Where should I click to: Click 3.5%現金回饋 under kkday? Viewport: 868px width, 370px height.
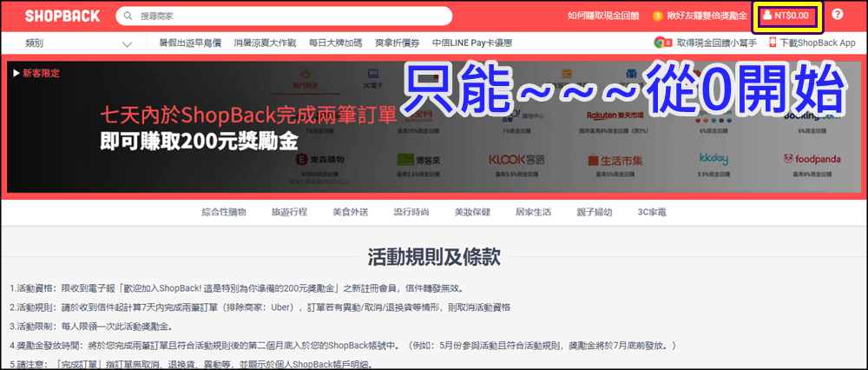point(713,175)
